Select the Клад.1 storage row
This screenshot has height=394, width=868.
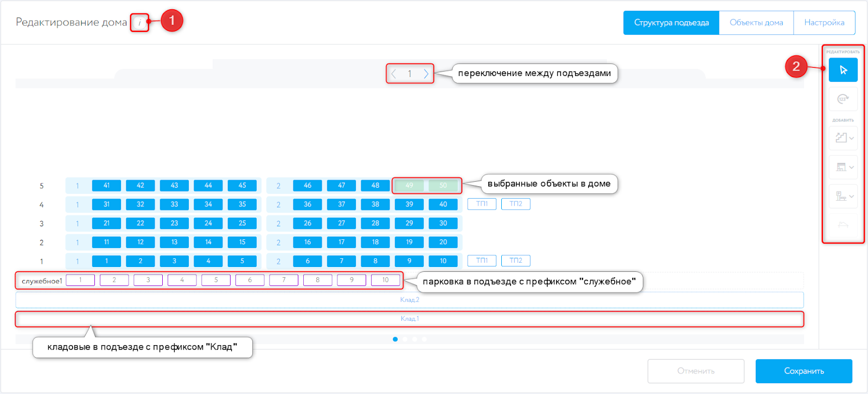tap(410, 319)
